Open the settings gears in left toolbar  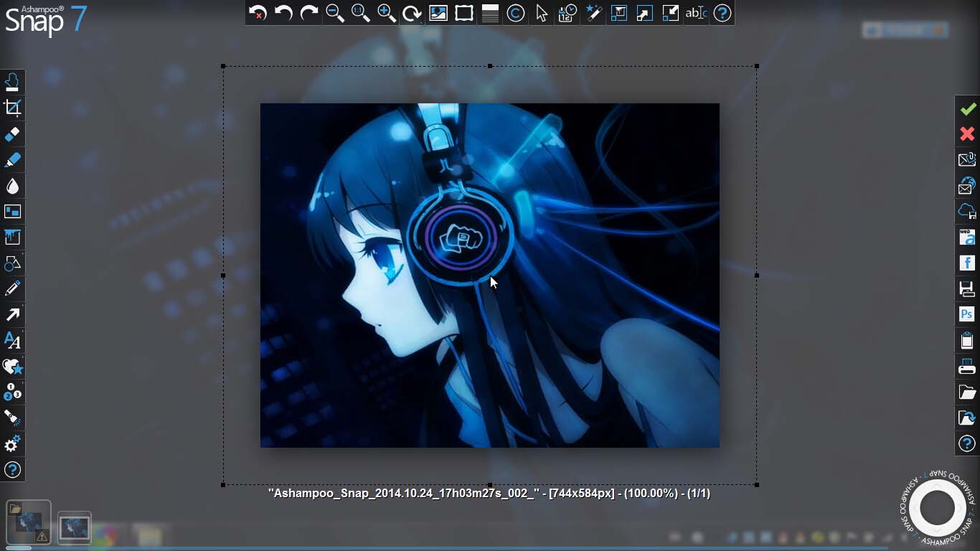(12, 444)
